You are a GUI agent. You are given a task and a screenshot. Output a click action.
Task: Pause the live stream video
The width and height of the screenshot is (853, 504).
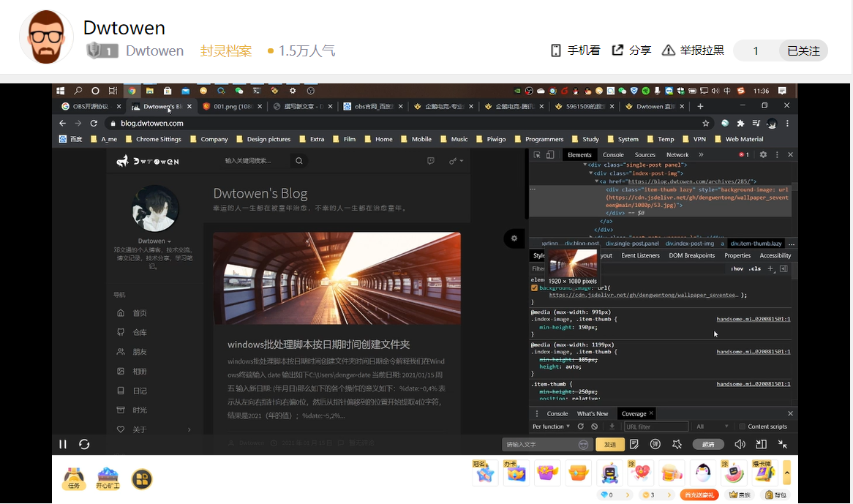click(x=63, y=444)
